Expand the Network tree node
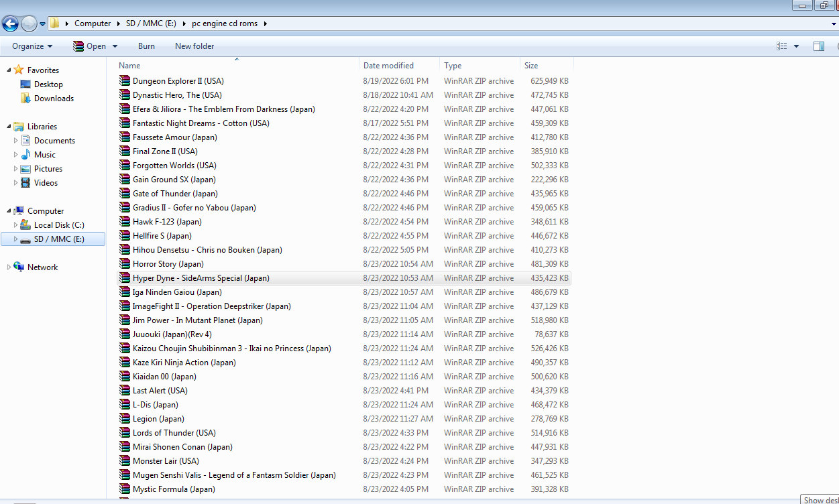Image resolution: width=839 pixels, height=504 pixels. tap(9, 267)
